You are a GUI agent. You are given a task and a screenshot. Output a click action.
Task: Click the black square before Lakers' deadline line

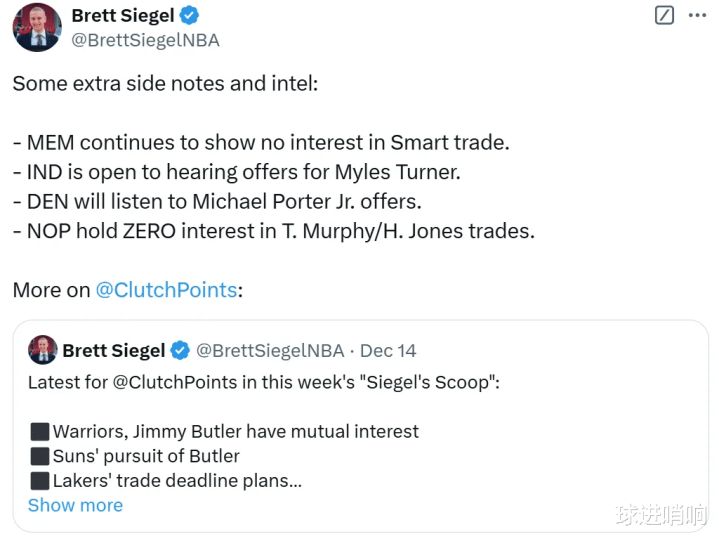tap(40, 481)
